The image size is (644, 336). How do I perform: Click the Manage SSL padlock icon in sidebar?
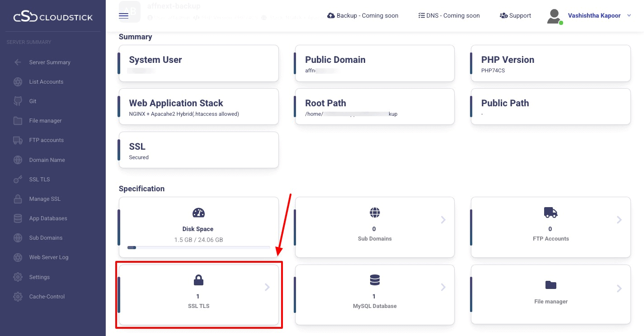18,199
